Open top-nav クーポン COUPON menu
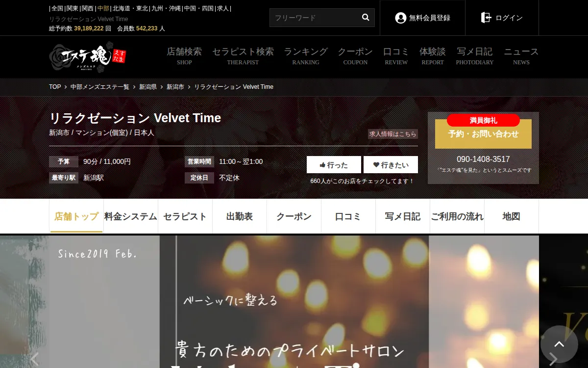The image size is (588, 368). [x=355, y=56]
